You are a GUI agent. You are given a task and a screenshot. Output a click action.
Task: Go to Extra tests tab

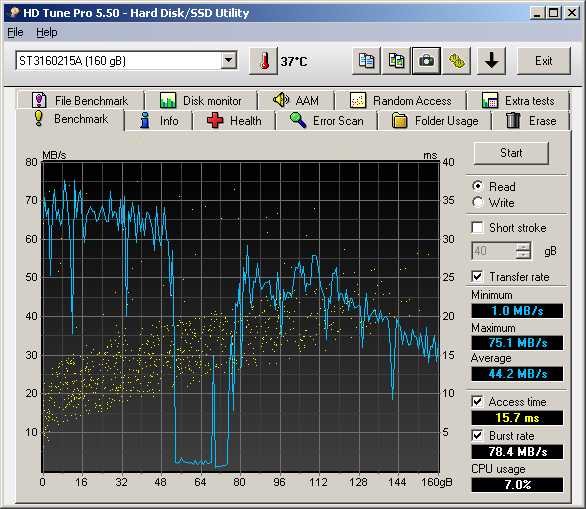point(518,101)
